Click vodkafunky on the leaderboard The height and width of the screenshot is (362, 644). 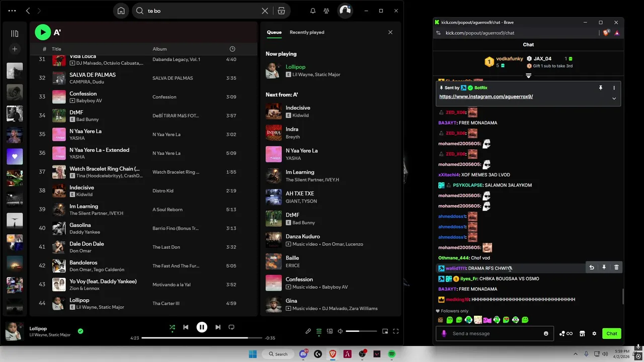pyautogui.click(x=510, y=59)
